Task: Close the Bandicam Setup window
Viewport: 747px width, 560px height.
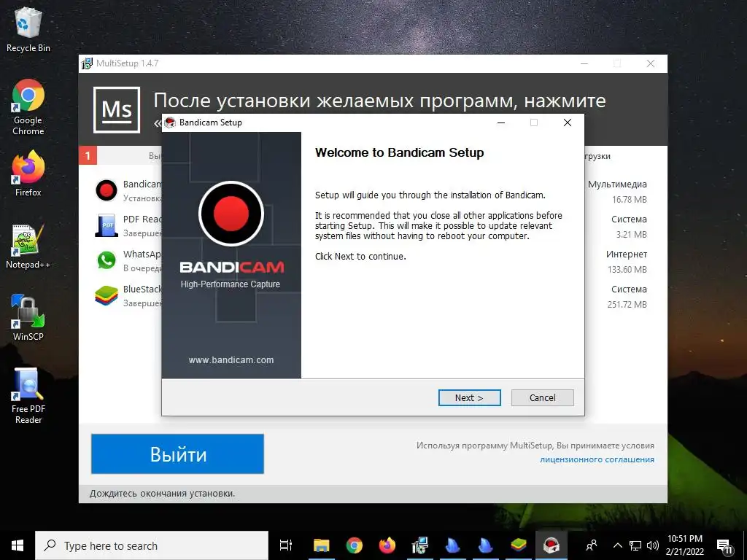Action: pyautogui.click(x=568, y=122)
